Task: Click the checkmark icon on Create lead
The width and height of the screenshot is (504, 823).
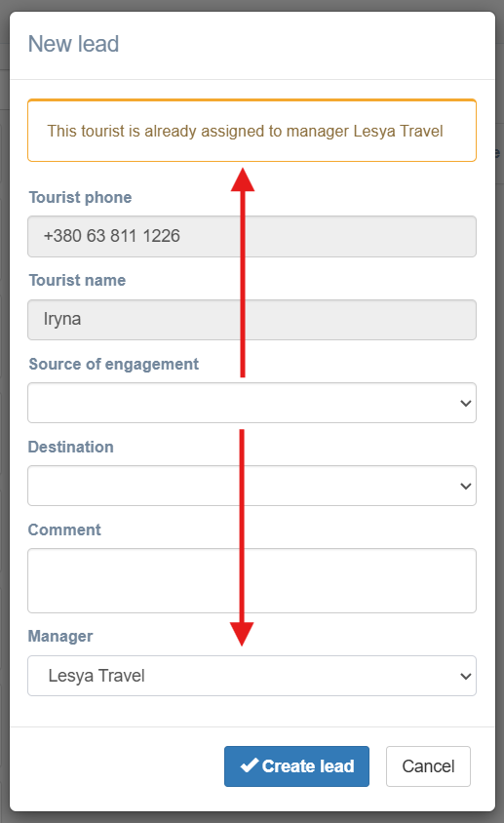Action: click(x=250, y=765)
